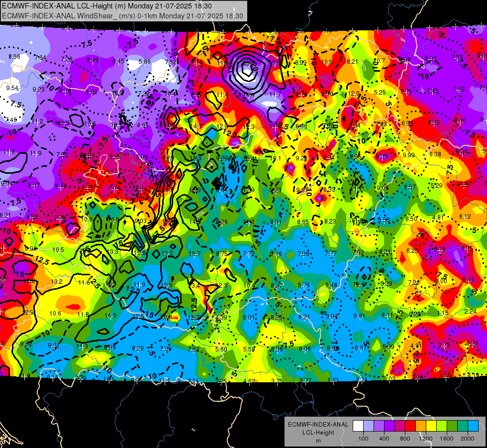Click the legend tick label 1600
The width and height of the screenshot is (487, 448).
pyautogui.click(x=447, y=439)
